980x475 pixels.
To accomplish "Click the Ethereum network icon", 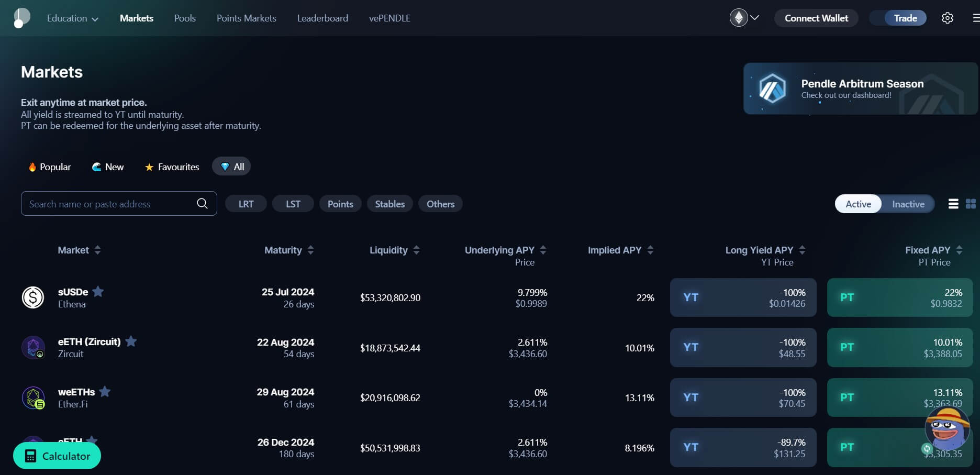I will [739, 18].
